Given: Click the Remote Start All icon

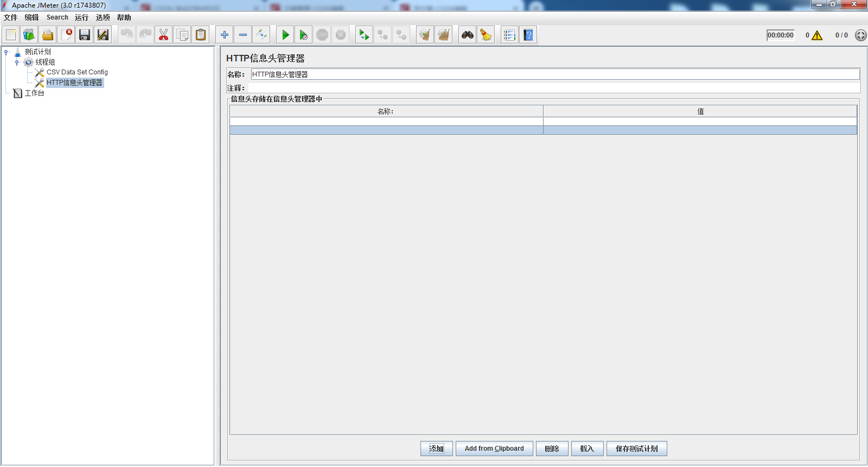Looking at the screenshot, I should pos(364,35).
